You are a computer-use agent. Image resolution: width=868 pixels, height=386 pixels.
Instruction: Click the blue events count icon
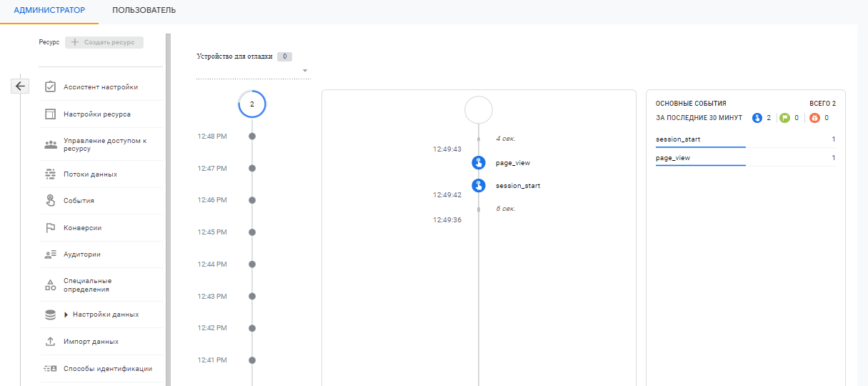(757, 118)
